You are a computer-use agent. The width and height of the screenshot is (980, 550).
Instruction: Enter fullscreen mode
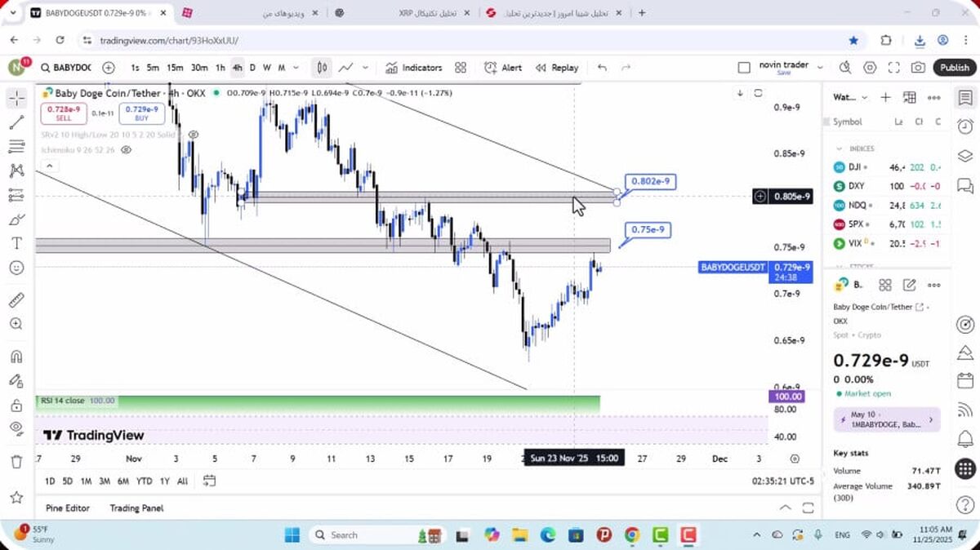click(x=894, y=68)
